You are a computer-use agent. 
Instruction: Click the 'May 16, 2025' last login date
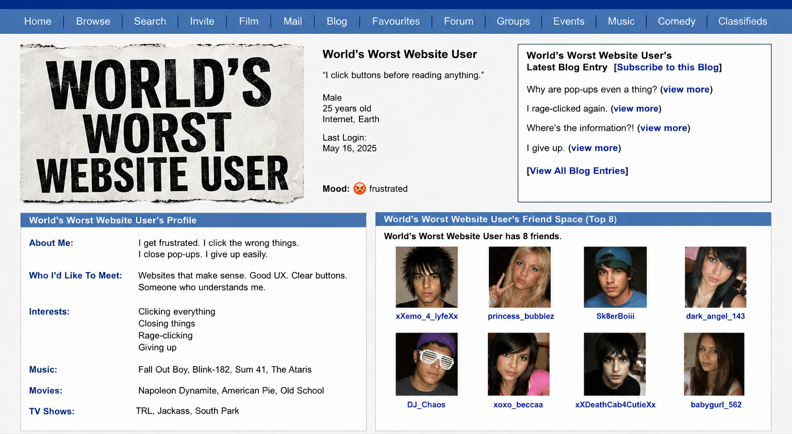click(x=350, y=149)
